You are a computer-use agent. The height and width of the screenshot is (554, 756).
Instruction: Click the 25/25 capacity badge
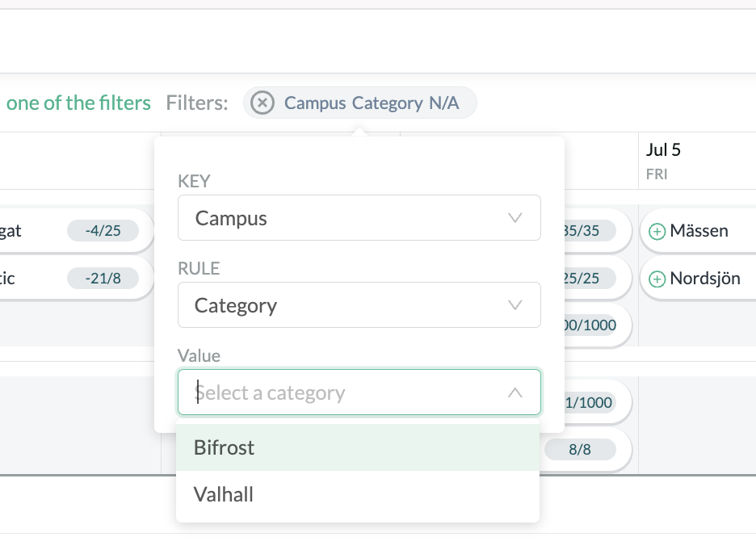pos(589,278)
